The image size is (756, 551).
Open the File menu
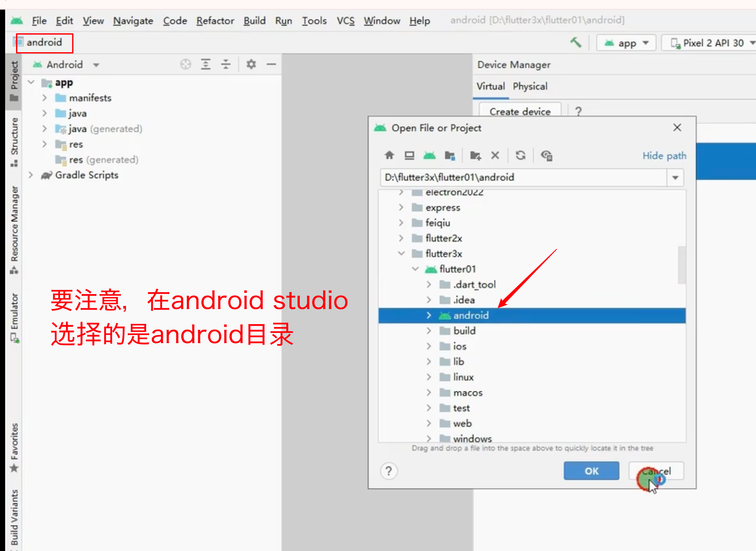pos(39,21)
